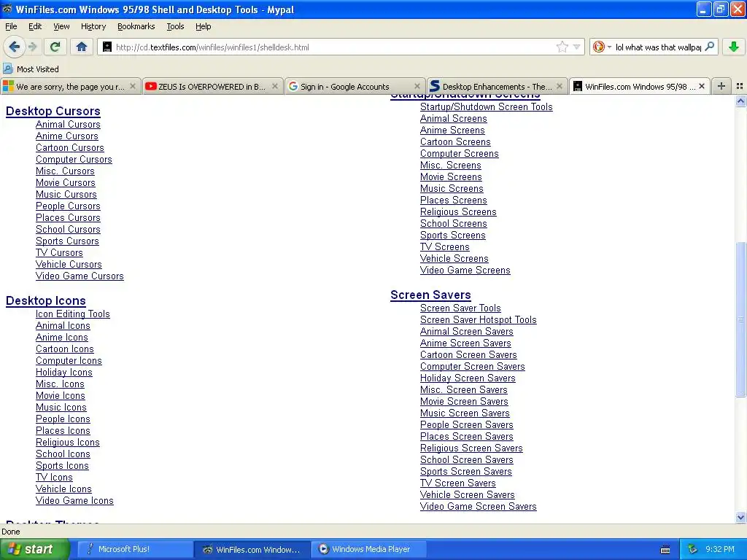Open the Desktop Icons heading link
The image size is (747, 560).
[x=46, y=300]
